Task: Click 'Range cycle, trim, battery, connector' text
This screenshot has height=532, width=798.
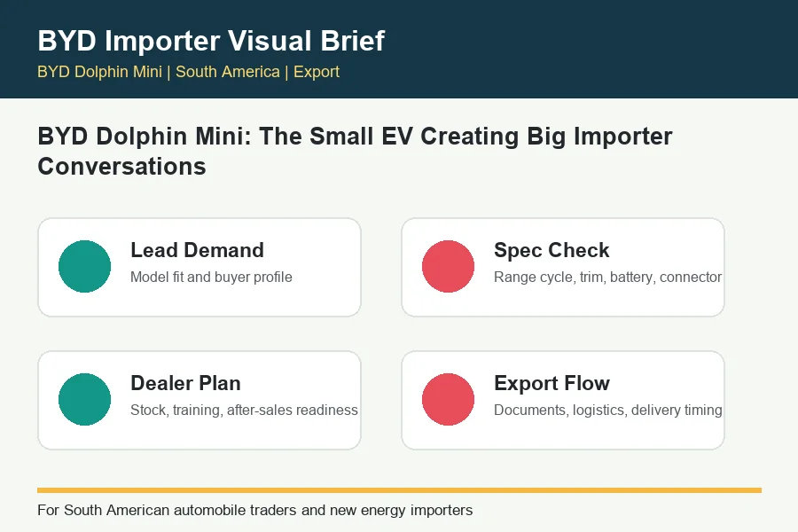Action: click(607, 277)
